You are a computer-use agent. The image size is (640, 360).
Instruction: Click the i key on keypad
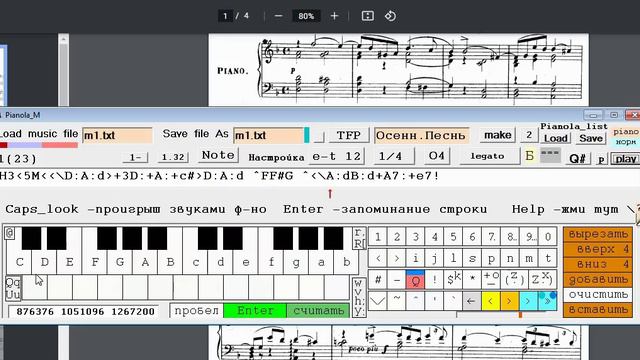click(416, 258)
